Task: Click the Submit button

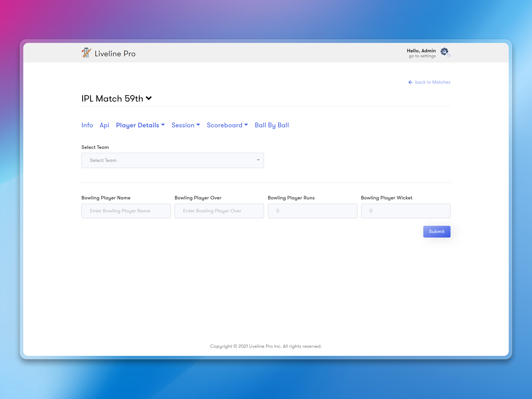Action: tap(436, 231)
